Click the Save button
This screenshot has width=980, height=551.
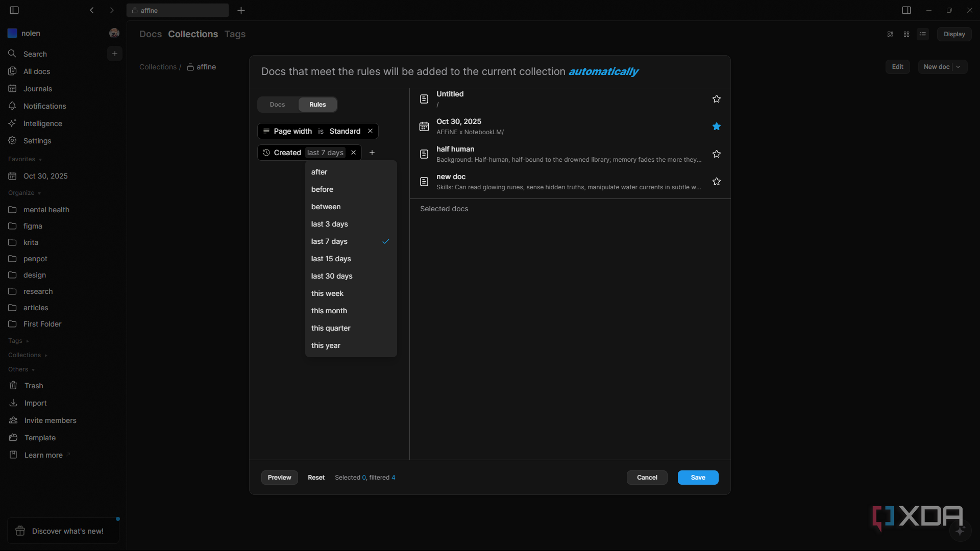click(x=698, y=478)
